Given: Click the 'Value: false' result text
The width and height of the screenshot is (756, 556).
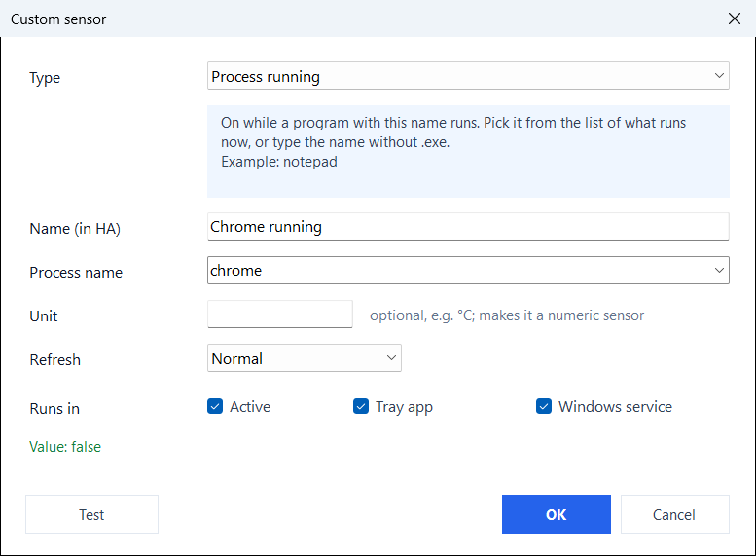Looking at the screenshot, I should pyautogui.click(x=65, y=447).
